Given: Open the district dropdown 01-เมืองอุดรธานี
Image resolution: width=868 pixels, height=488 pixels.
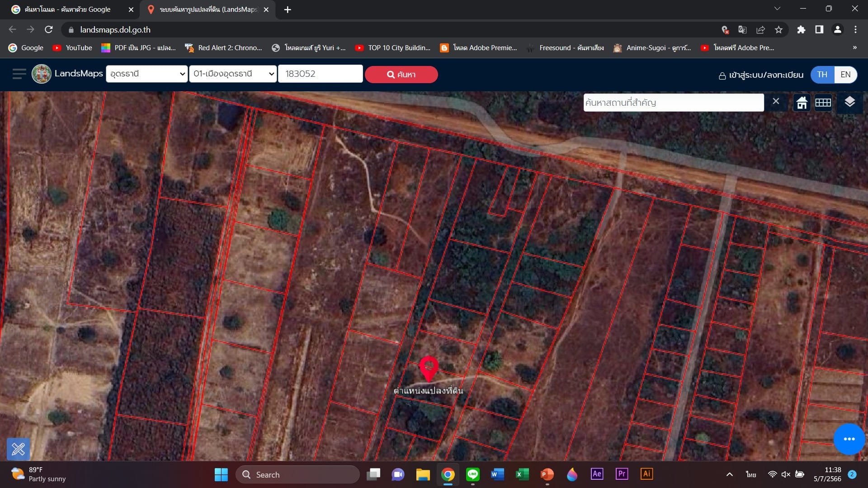Looking at the screenshot, I should [x=233, y=74].
